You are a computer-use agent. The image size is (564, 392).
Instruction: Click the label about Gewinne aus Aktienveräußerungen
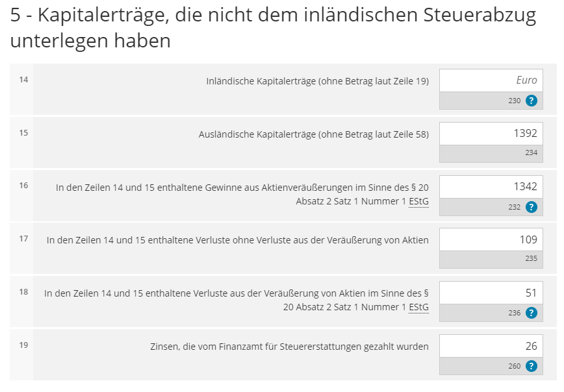pos(242,188)
